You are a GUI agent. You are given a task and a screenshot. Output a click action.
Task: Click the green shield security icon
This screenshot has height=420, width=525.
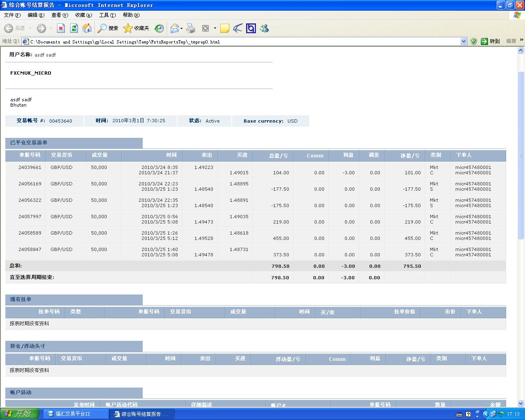click(x=473, y=41)
